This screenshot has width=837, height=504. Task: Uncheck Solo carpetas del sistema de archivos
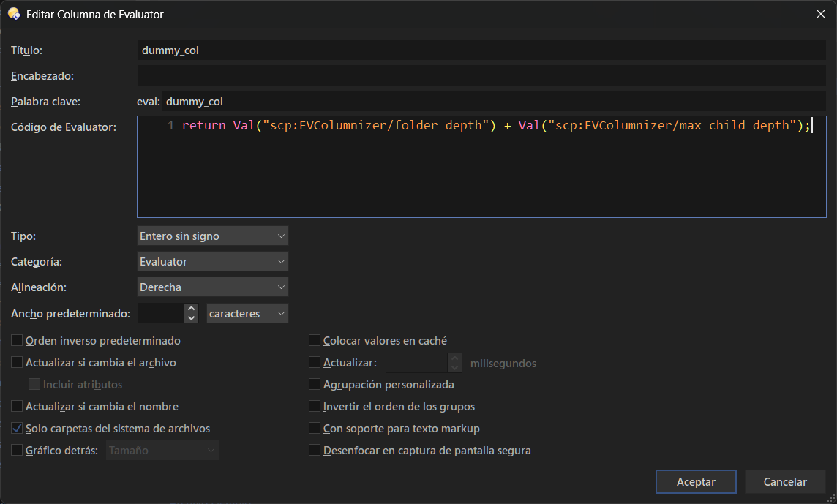pos(17,429)
